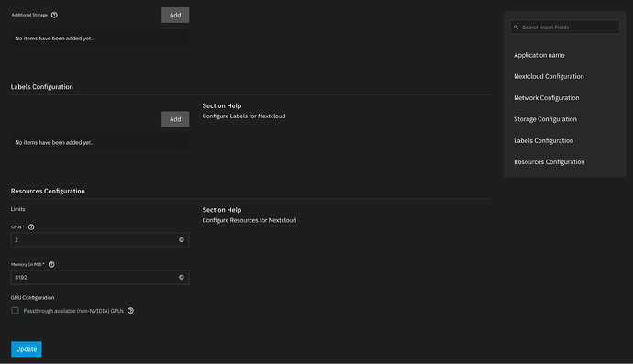
Task: Go to Labels Configuration in sidebar
Action: (x=543, y=140)
